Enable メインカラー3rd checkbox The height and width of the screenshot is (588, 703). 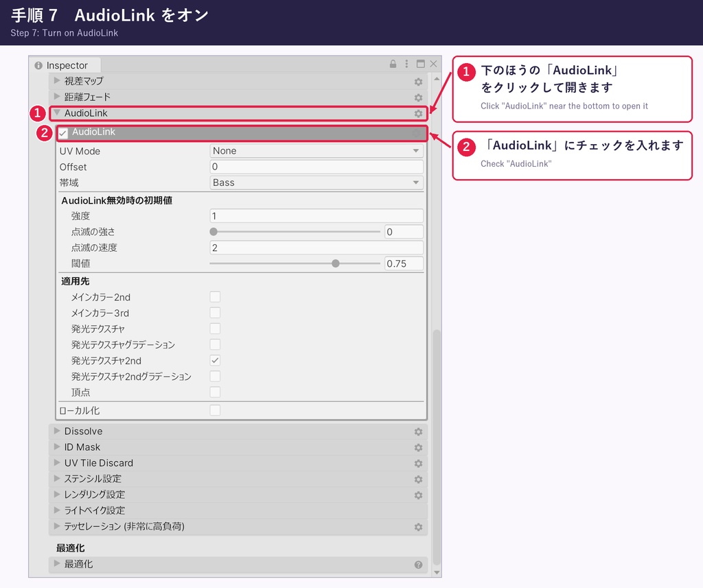tap(215, 313)
